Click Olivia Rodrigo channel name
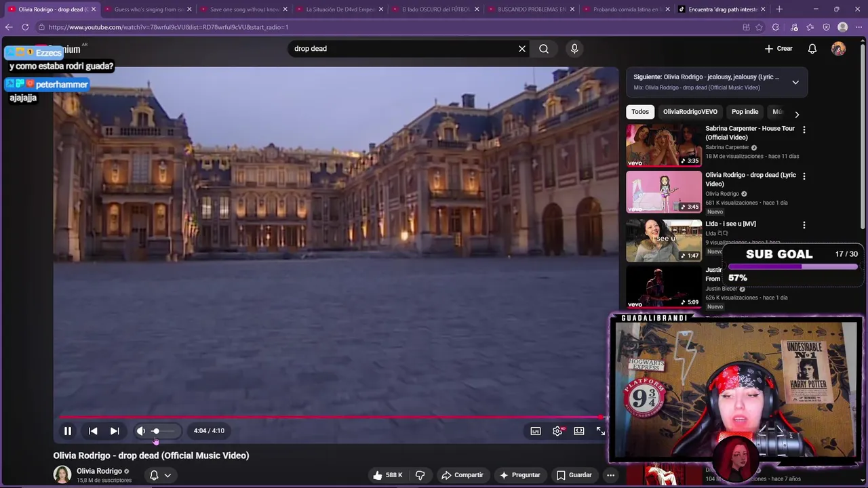Screen dimensions: 868x488 pos(99,471)
